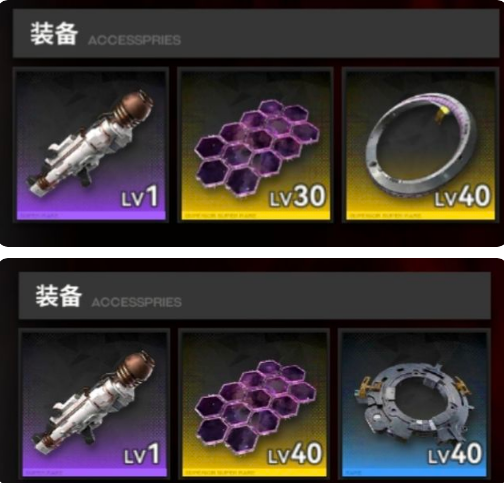Viewport: 504px width, 483px height.
Task: Select the LV40 purple hexagon armor item
Action: click(x=254, y=403)
